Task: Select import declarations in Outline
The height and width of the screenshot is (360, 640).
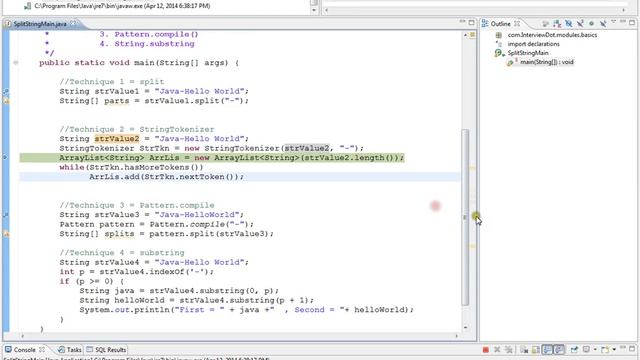Action: coord(533,44)
